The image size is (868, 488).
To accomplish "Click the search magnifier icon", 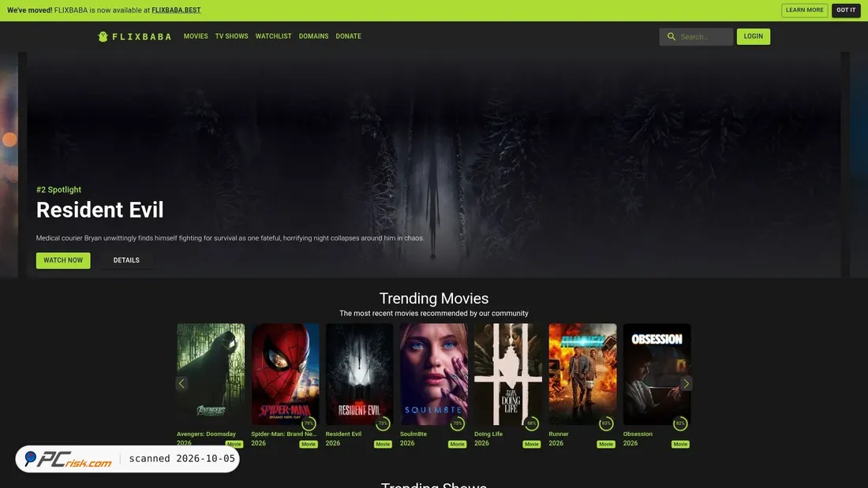I will [x=671, y=36].
